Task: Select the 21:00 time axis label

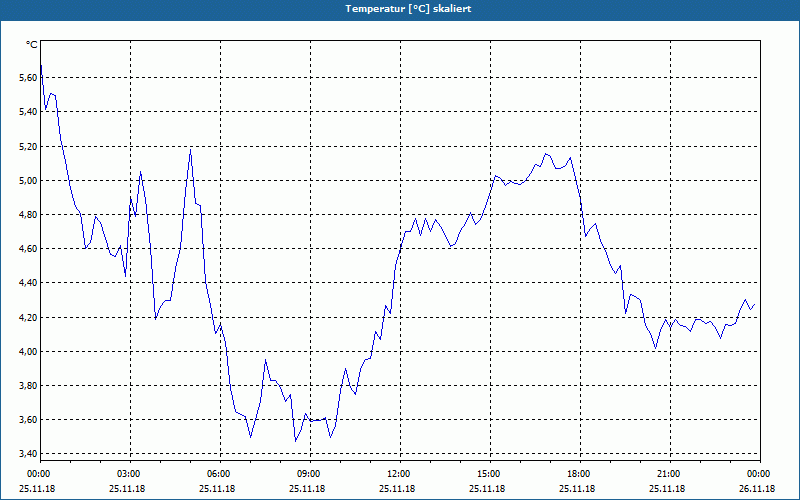Action: pyautogui.click(x=668, y=474)
